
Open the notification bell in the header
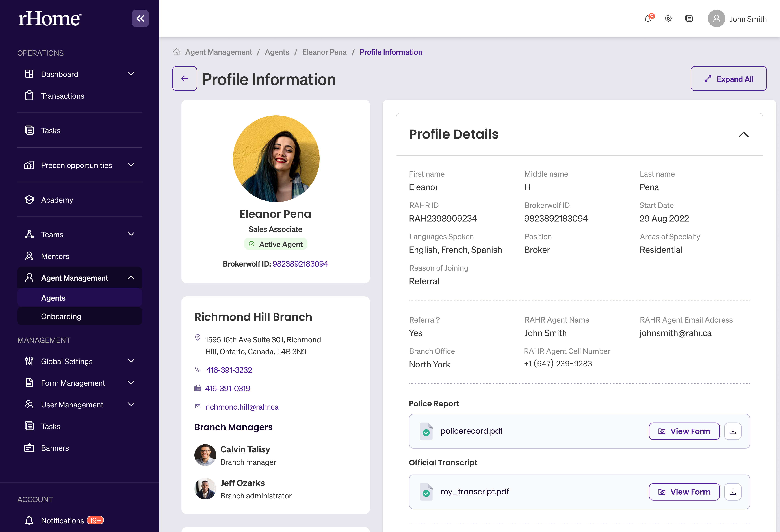tap(648, 18)
